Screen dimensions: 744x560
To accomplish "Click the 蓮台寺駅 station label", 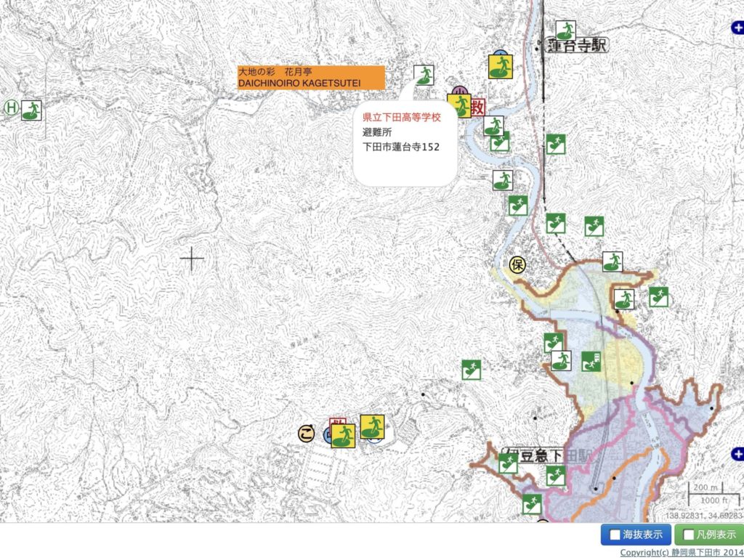I will pyautogui.click(x=578, y=46).
